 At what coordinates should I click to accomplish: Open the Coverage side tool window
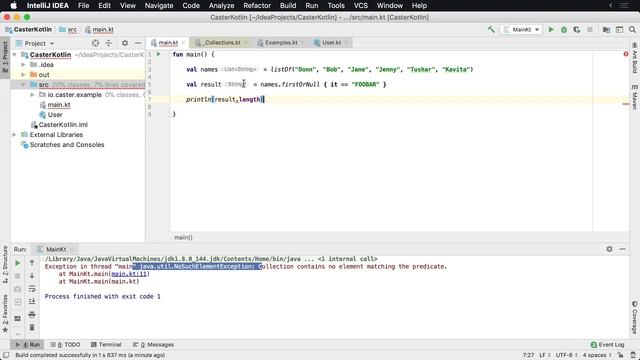[635, 317]
